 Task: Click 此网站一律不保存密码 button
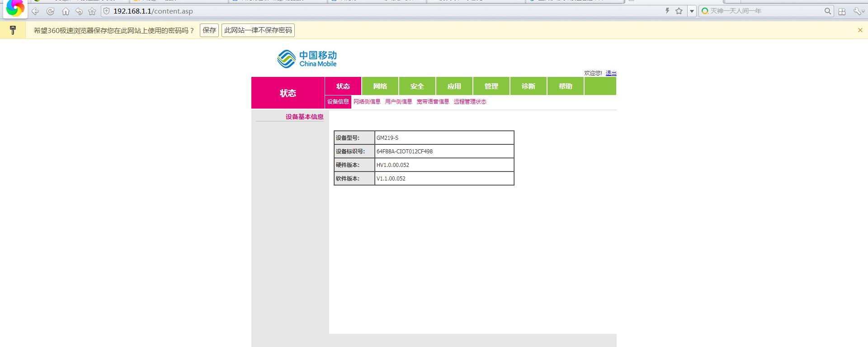258,30
